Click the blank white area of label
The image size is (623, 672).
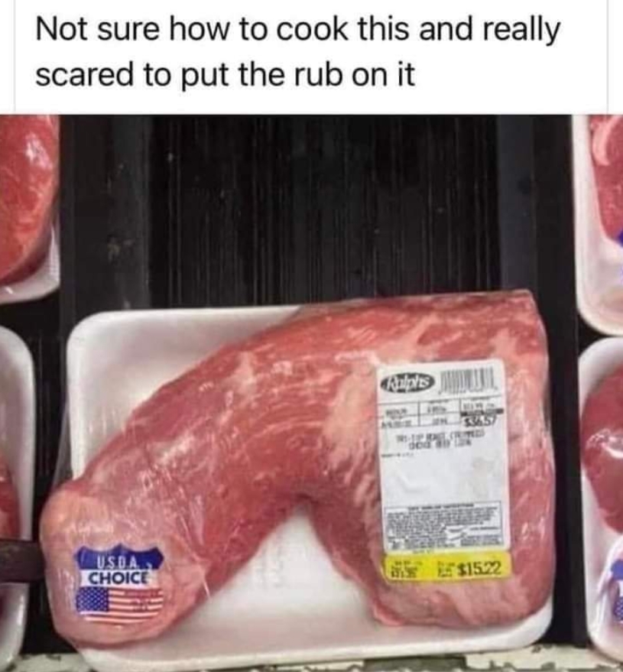[443, 476]
